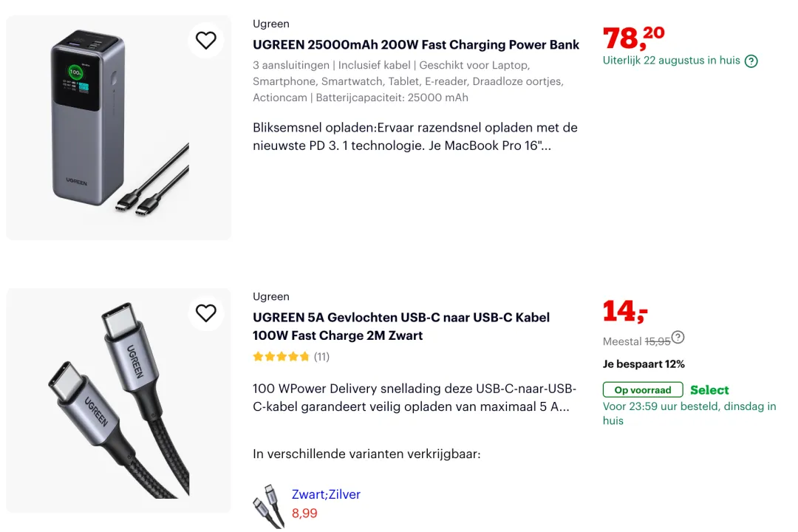Favorite the UGREEN USB-C cable with heart
This screenshot has width=798, height=532.
click(205, 313)
